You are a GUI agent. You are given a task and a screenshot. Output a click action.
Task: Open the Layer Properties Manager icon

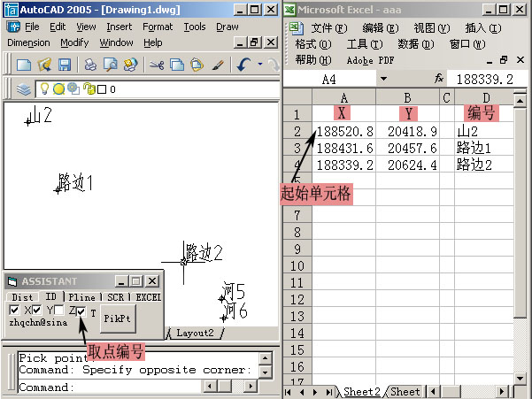[x=24, y=89]
